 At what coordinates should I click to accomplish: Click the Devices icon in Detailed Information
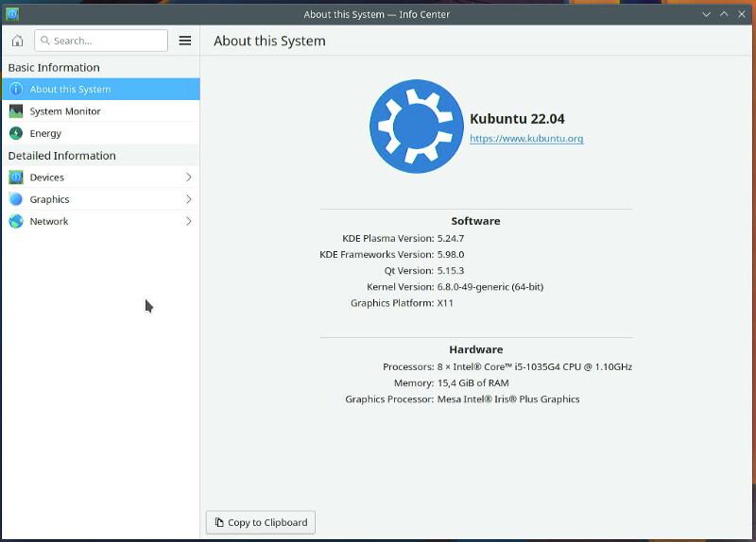coord(16,178)
